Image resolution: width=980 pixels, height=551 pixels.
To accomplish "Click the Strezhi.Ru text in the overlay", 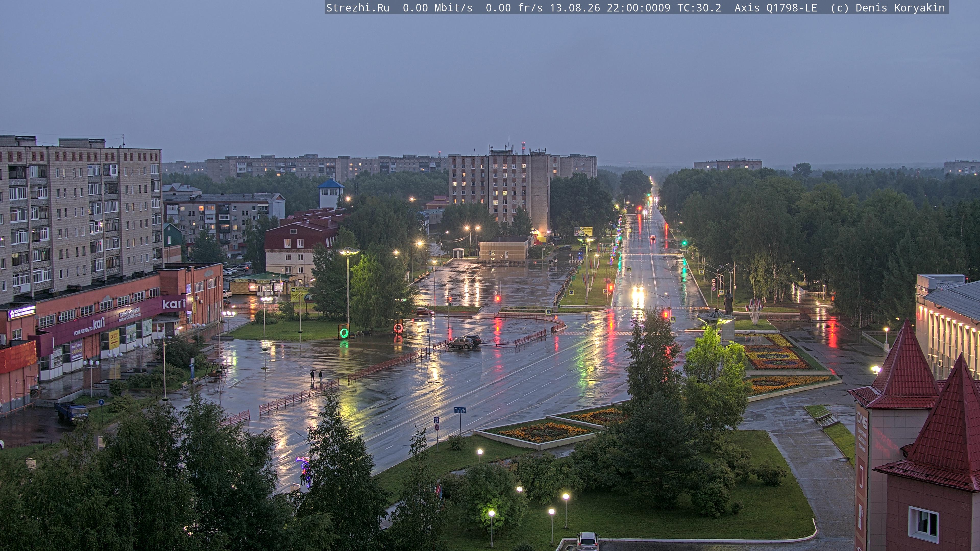I will [x=358, y=8].
